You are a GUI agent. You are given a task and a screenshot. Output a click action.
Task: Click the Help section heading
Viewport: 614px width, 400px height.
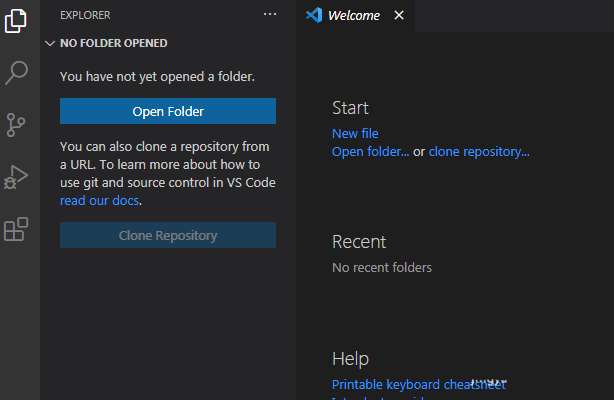pyautogui.click(x=350, y=358)
